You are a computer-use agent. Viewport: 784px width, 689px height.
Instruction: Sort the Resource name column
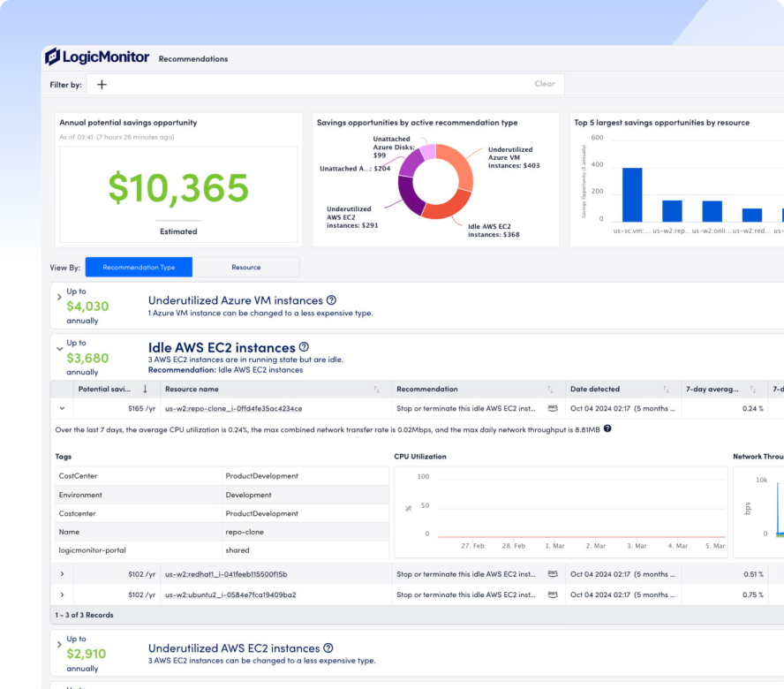coord(376,390)
